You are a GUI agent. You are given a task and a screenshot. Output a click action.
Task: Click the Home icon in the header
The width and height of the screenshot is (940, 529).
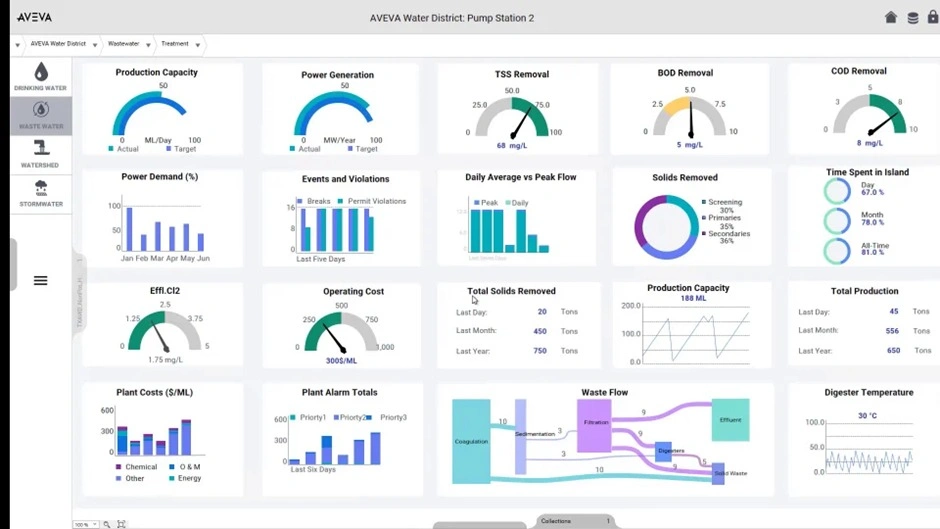(891, 17)
